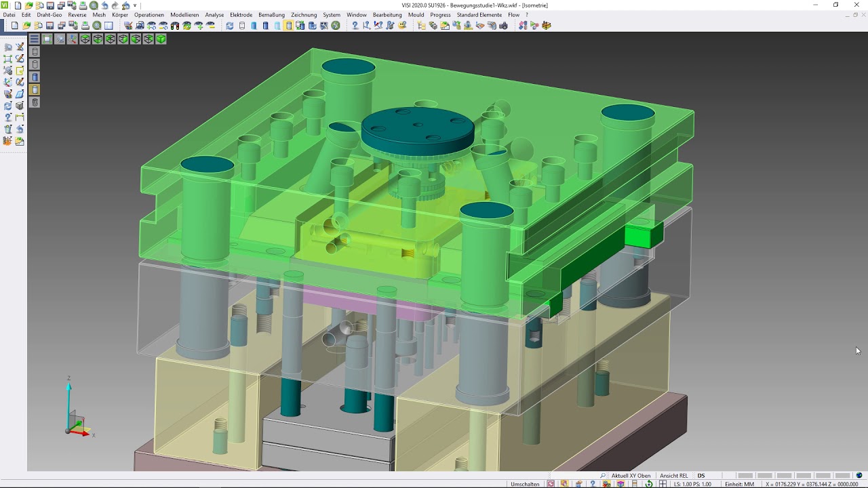868x488 pixels.
Task: Open the Modellieren menu
Action: tap(184, 15)
